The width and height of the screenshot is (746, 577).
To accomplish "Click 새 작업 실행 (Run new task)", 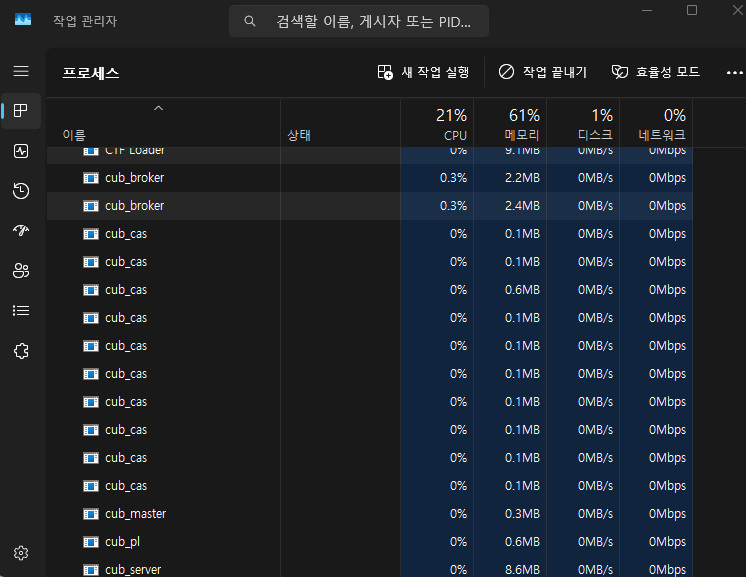I will pyautogui.click(x=423, y=72).
